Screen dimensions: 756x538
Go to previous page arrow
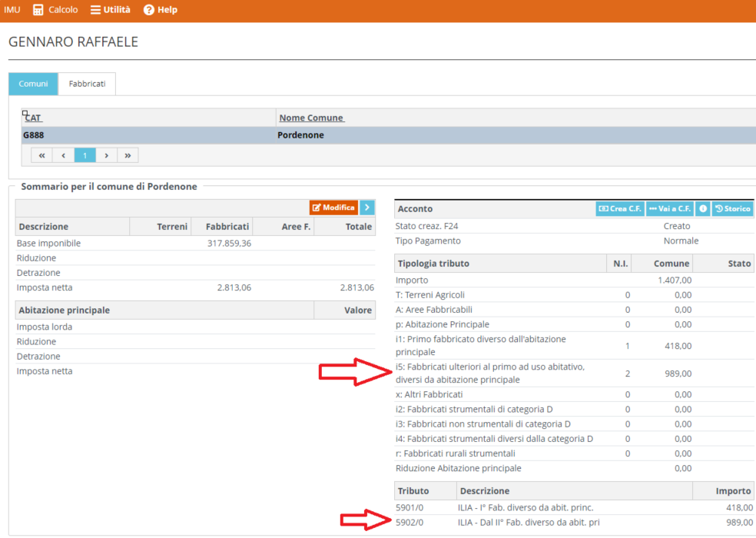tap(64, 155)
